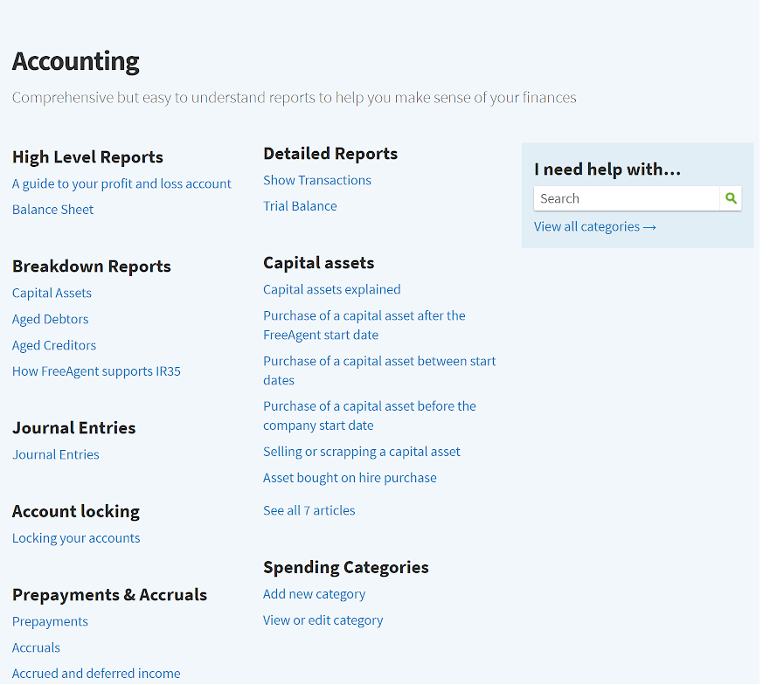Image resolution: width=784 pixels, height=685 pixels.
Task: Open Selling or scrapping a capital asset
Action: (362, 452)
